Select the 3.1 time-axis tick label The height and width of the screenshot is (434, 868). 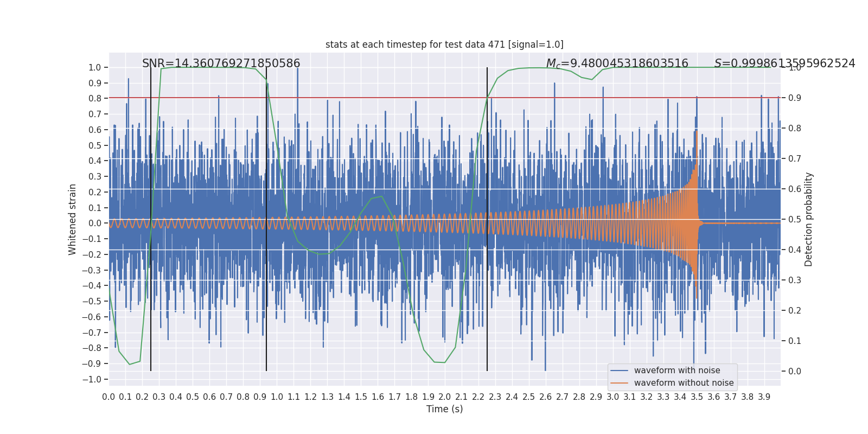click(x=629, y=397)
